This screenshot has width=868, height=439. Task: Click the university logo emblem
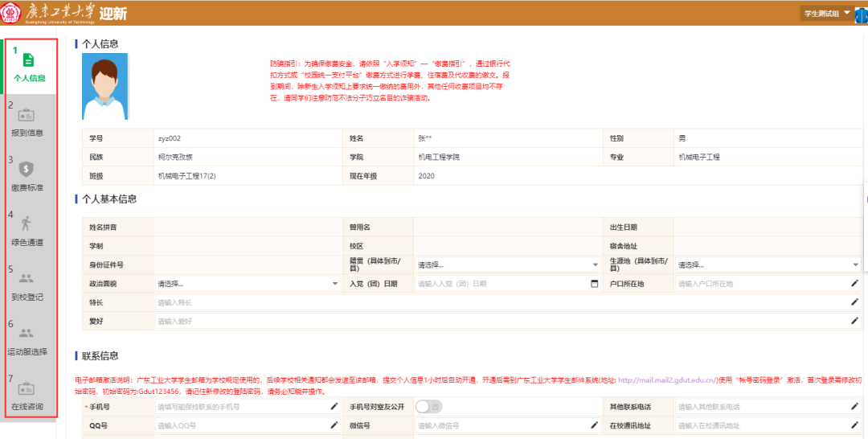11,13
